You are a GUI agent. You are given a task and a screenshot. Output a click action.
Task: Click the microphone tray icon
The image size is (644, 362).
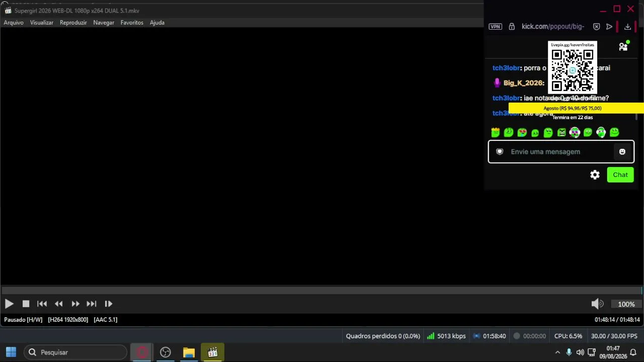[x=569, y=352]
